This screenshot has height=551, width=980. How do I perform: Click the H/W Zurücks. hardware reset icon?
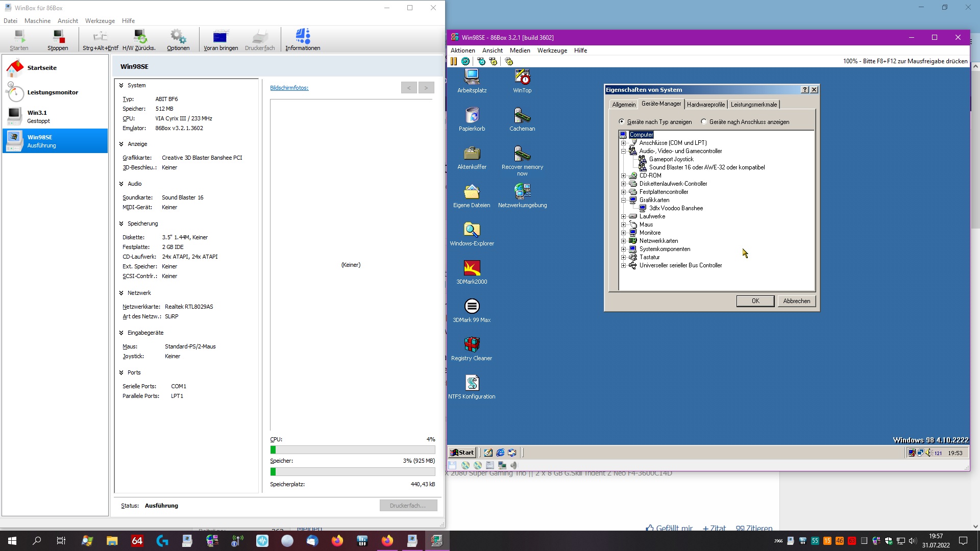pyautogui.click(x=139, y=40)
